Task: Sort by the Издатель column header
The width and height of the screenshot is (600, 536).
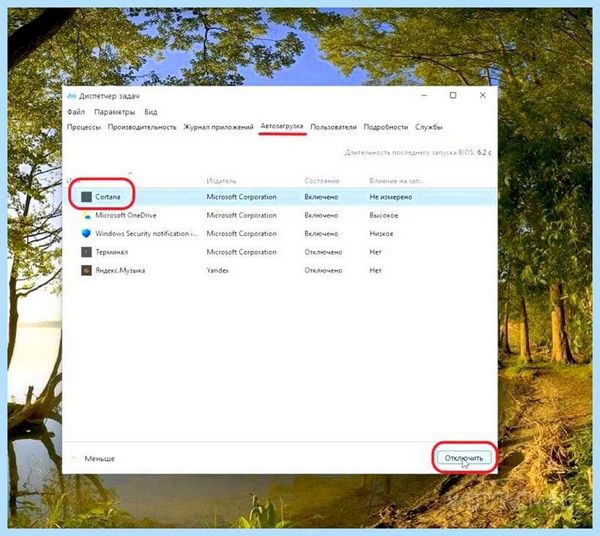Action: coord(222,181)
